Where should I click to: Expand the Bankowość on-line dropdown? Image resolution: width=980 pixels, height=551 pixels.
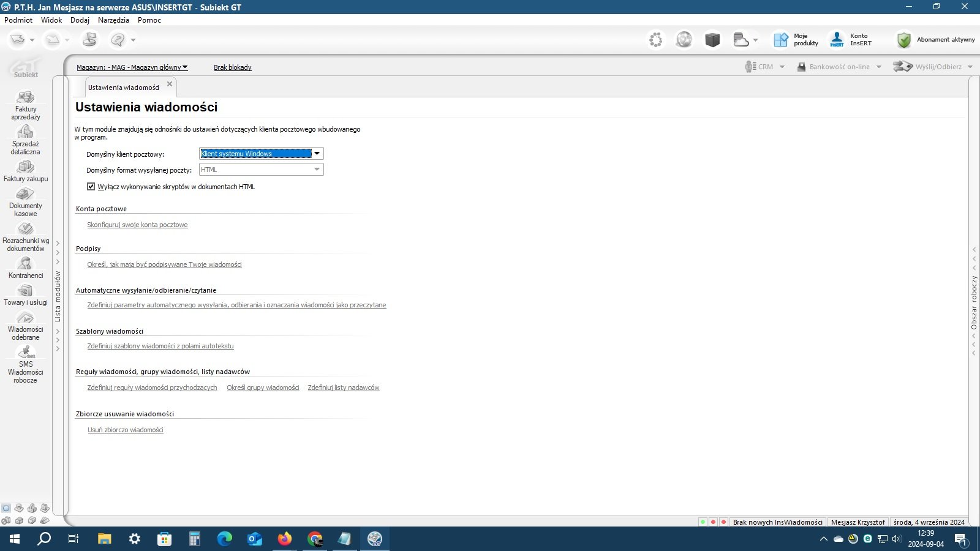point(879,67)
